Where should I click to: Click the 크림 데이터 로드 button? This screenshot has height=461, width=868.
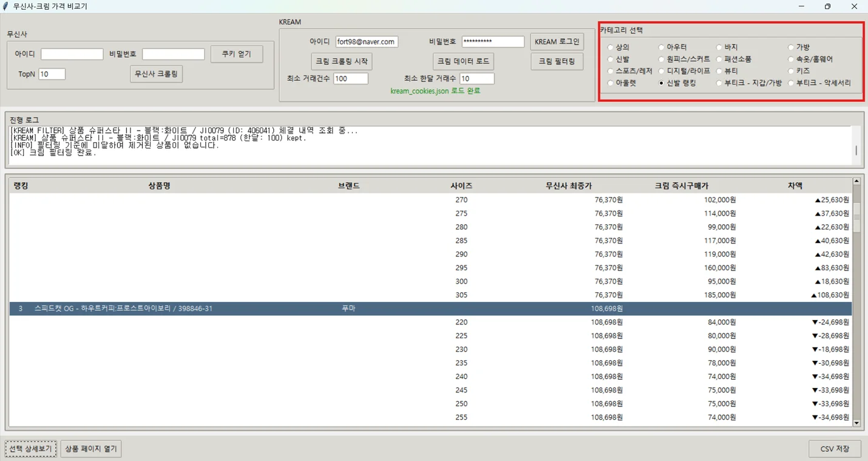pyautogui.click(x=464, y=61)
